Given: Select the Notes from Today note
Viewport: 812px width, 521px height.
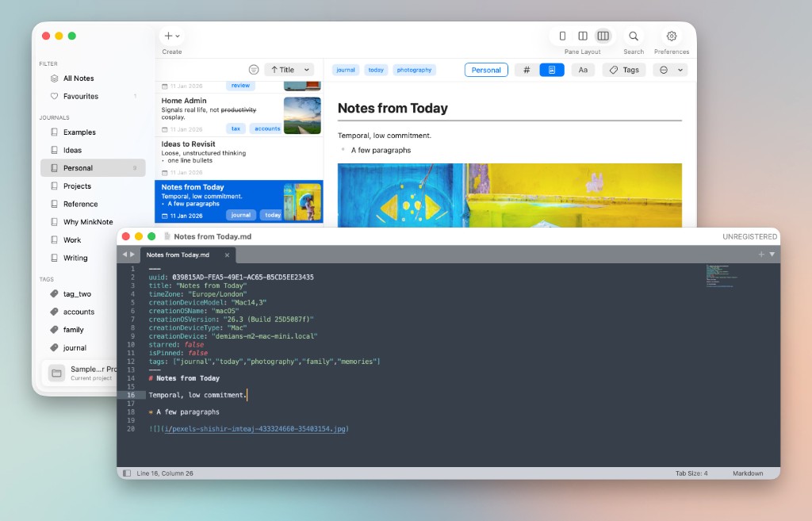Looking at the screenshot, I should (239, 201).
